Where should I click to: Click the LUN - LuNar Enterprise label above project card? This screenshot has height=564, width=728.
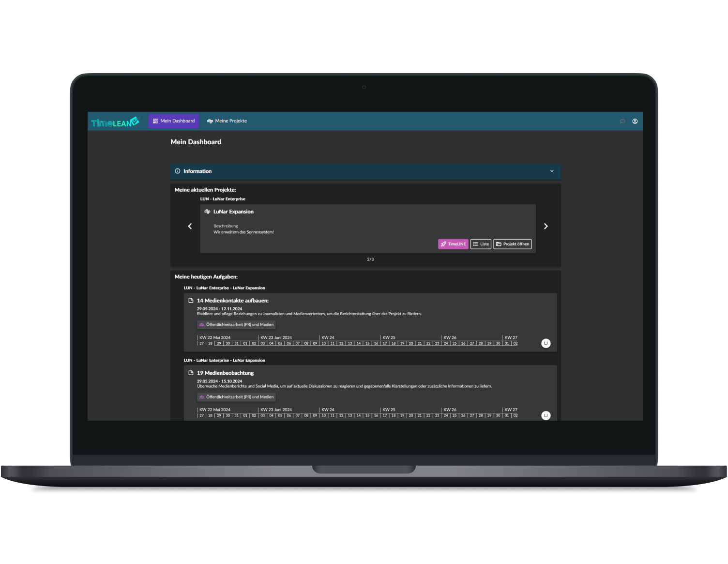coord(223,199)
